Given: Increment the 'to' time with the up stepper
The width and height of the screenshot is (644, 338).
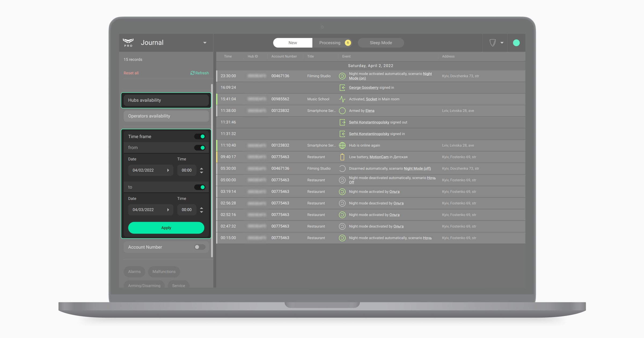Looking at the screenshot, I should (x=202, y=208).
